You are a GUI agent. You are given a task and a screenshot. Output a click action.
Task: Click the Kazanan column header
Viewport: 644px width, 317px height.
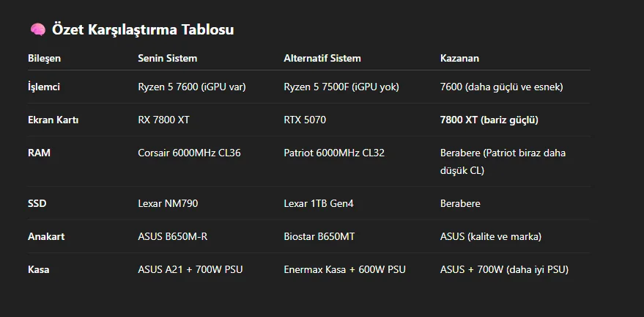click(x=459, y=58)
